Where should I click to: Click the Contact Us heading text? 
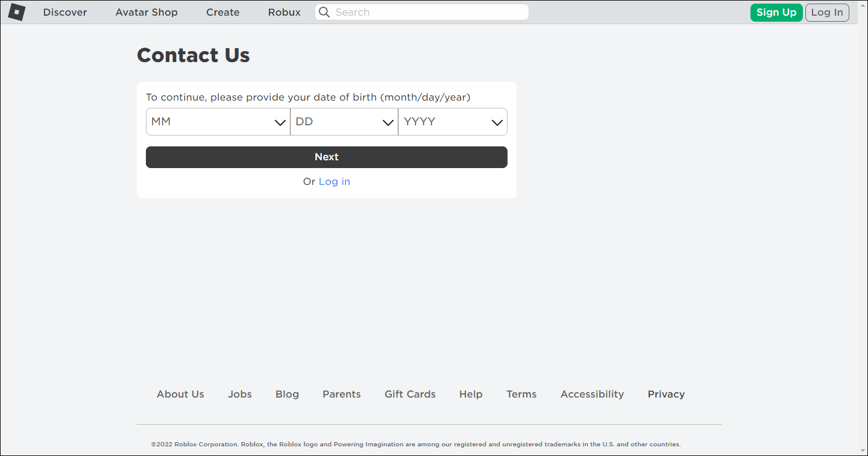[193, 55]
